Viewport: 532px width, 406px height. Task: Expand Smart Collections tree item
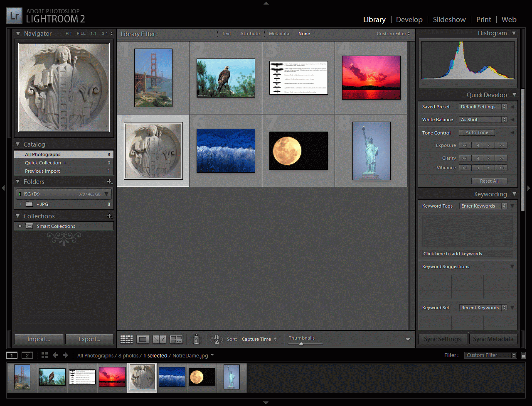[x=20, y=226]
